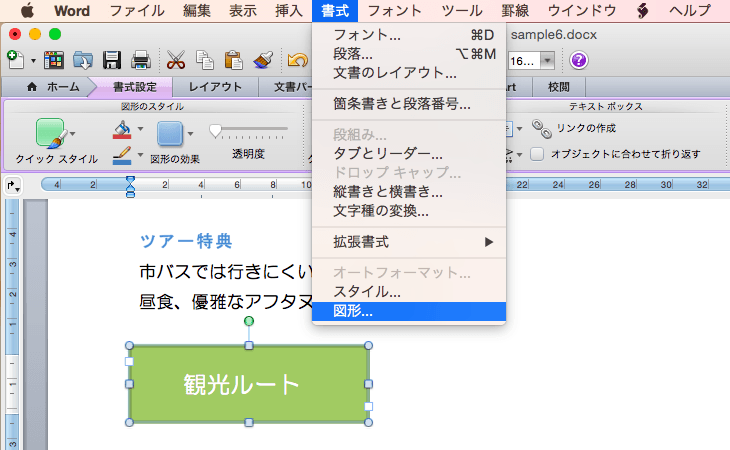The image size is (730, 450).
Task: Click the indent marker on horizontal ruler
Action: click(x=130, y=186)
